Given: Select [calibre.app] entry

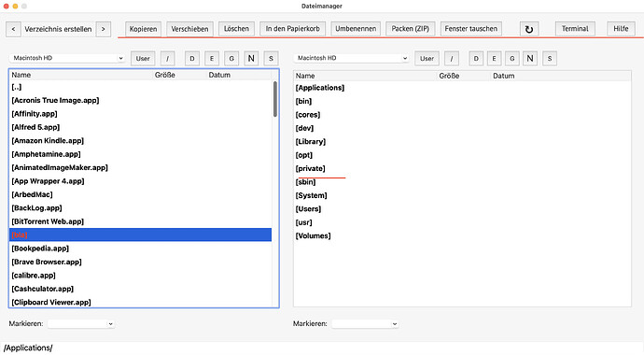Looking at the screenshot, I should coord(140,276).
